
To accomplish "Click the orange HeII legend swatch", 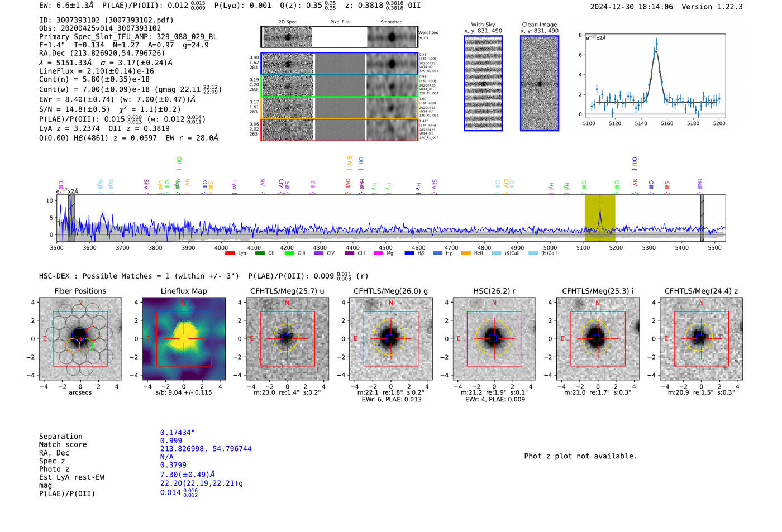I will pos(466,253).
